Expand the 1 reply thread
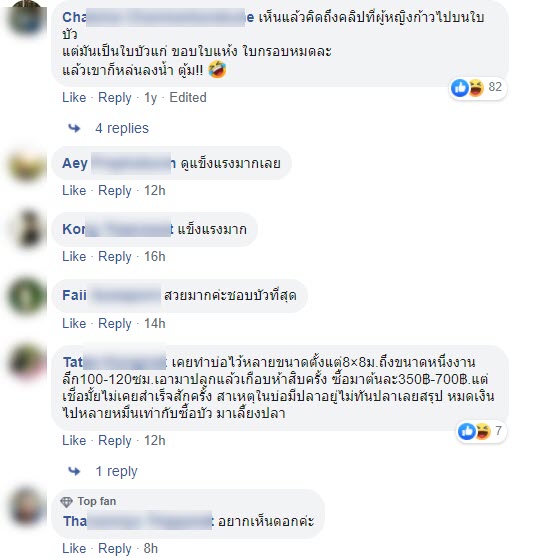 click(x=116, y=472)
